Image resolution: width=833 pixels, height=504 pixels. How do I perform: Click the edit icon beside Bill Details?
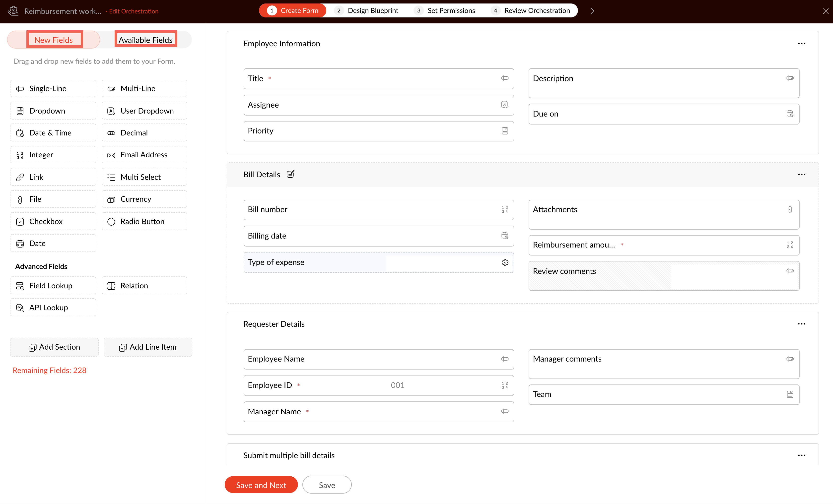pyautogui.click(x=290, y=174)
